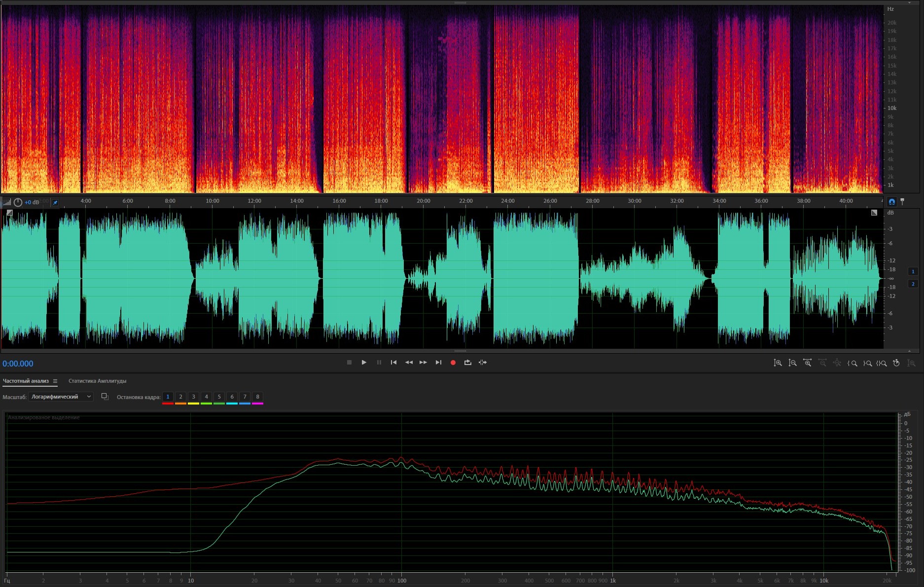Open Частотный анализ panel menu

(55, 381)
